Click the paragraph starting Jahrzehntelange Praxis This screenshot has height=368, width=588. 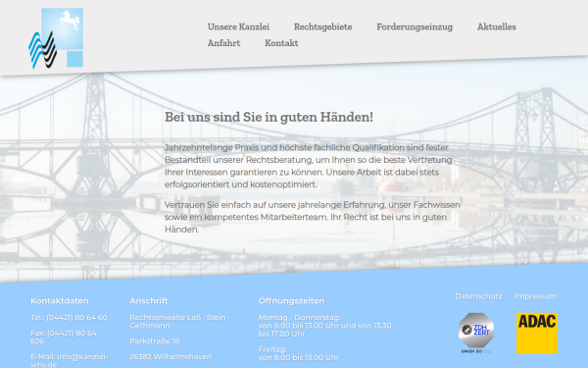309,166
